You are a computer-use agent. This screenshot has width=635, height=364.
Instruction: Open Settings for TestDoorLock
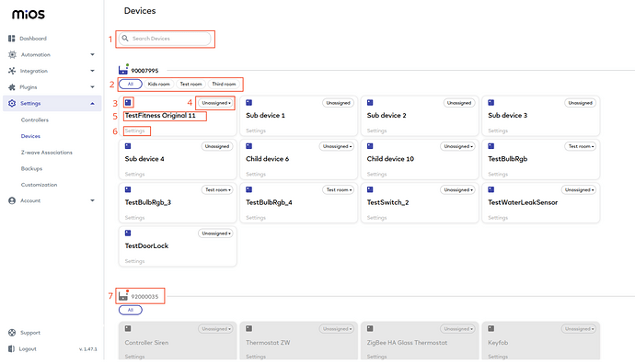[135, 261]
